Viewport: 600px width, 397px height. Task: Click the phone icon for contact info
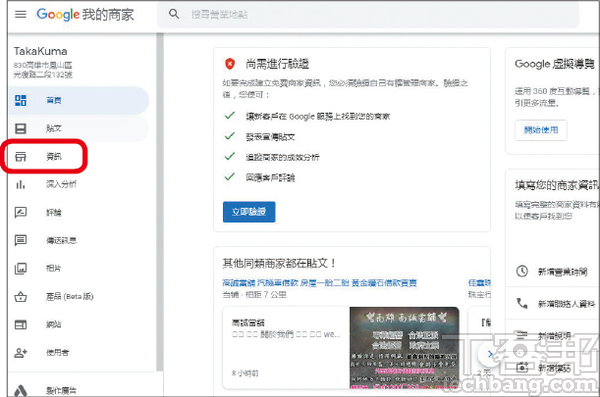pyautogui.click(x=522, y=304)
